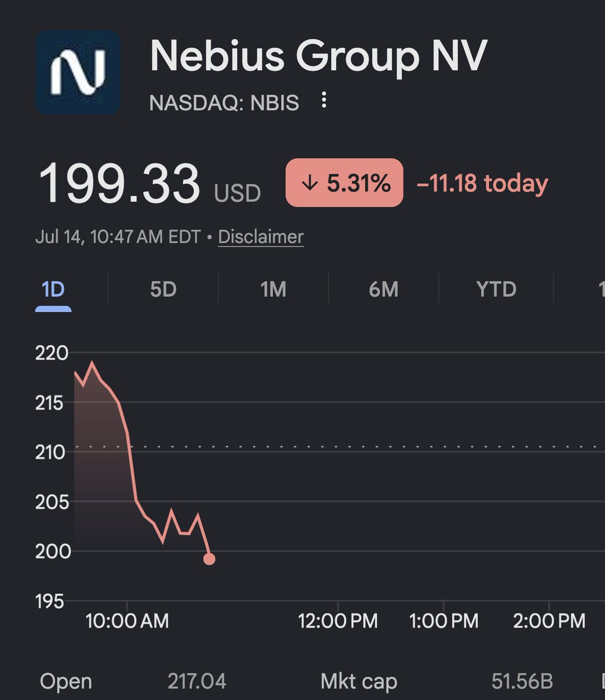Click the NASDAQ: NBIS ticker label

tap(224, 103)
